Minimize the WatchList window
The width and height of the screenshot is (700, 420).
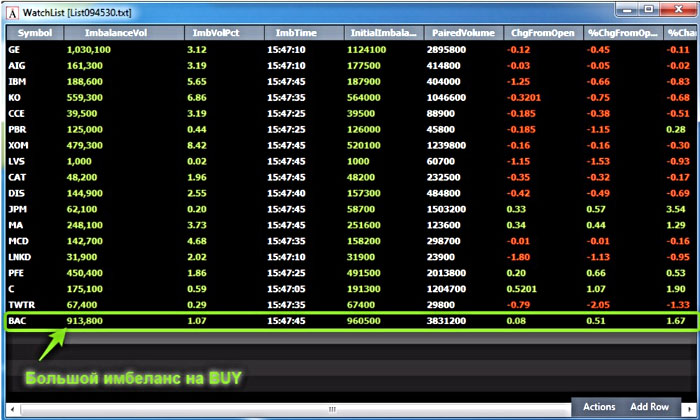[x=628, y=9]
